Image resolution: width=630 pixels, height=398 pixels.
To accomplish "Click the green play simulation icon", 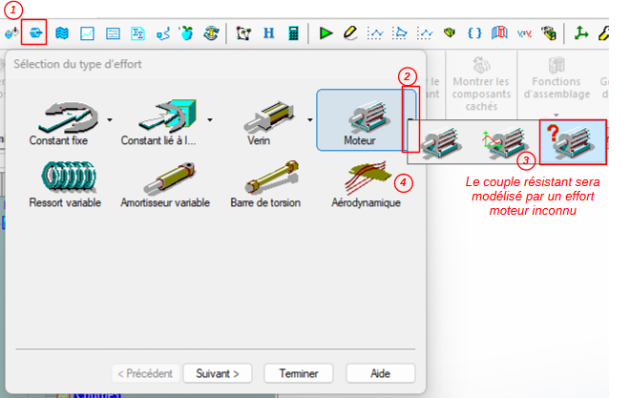I will tap(325, 33).
